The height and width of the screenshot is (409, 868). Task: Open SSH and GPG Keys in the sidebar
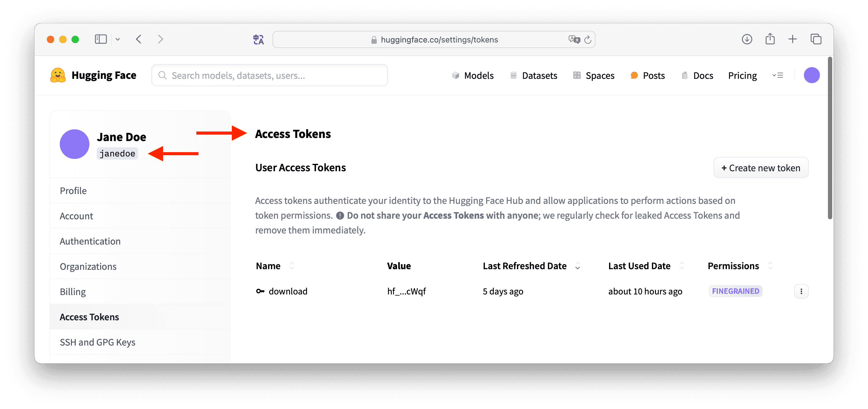(140, 342)
